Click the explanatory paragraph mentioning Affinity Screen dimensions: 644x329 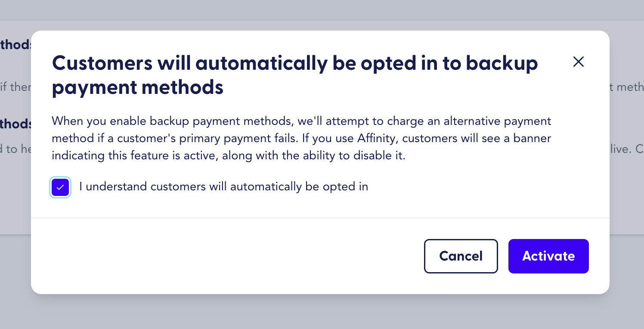301,138
